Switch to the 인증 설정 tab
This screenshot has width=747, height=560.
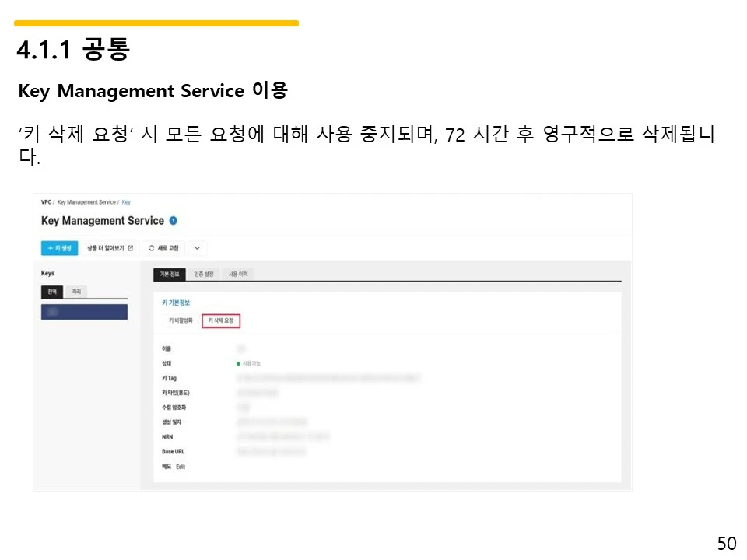pyautogui.click(x=204, y=273)
